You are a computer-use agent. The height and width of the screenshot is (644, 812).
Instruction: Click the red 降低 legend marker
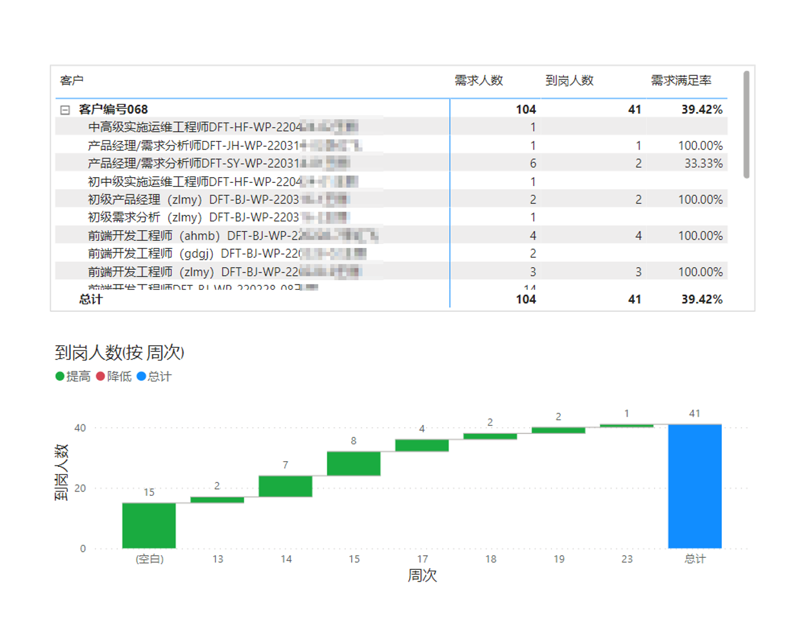(x=101, y=377)
